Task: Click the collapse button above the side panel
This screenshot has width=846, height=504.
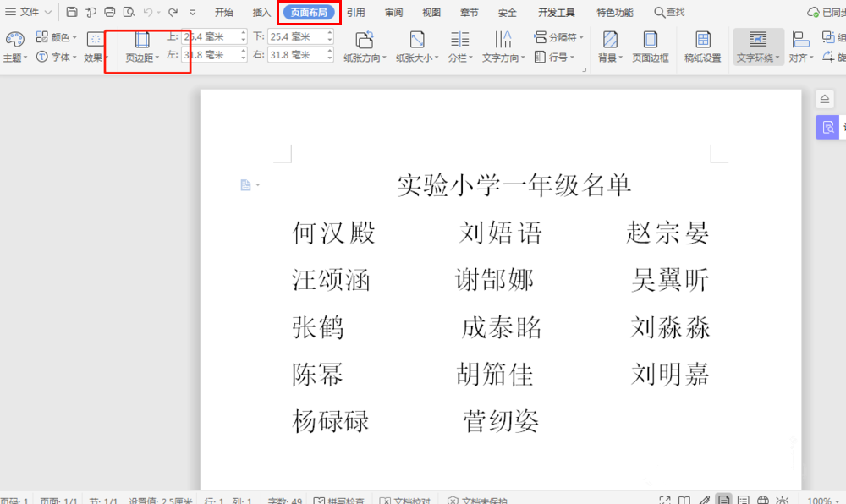Action: 824,99
